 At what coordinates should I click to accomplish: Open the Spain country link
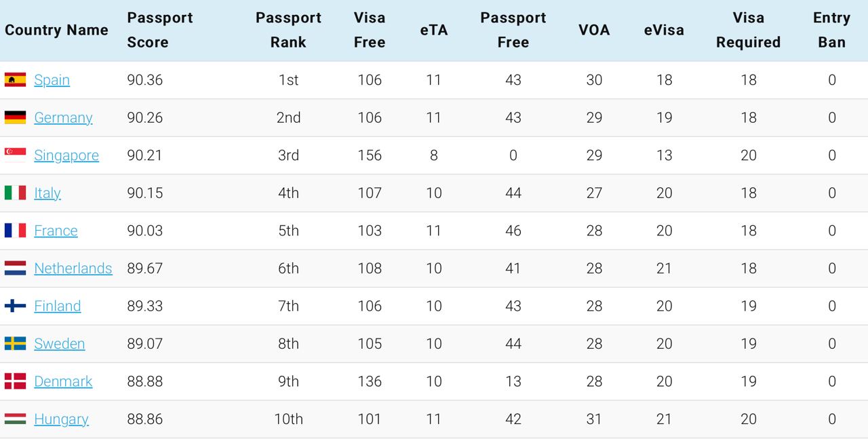(x=52, y=80)
